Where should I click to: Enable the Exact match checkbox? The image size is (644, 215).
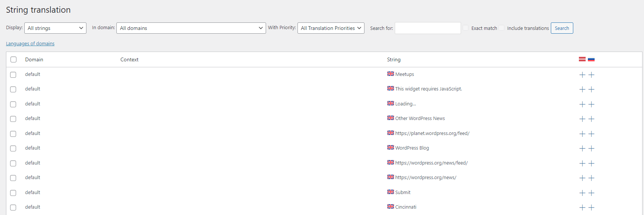pos(466,28)
